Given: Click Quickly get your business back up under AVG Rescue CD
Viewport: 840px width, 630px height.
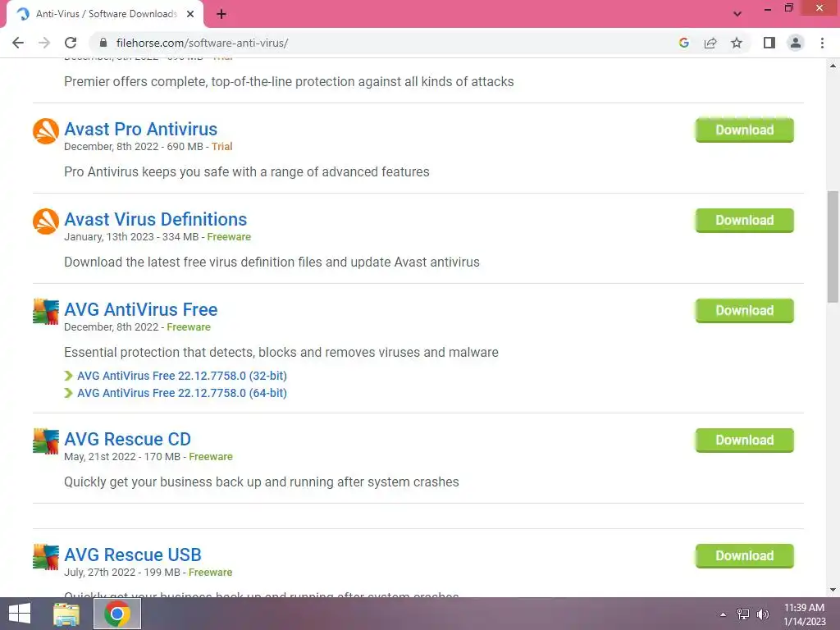Looking at the screenshot, I should pos(262,482).
